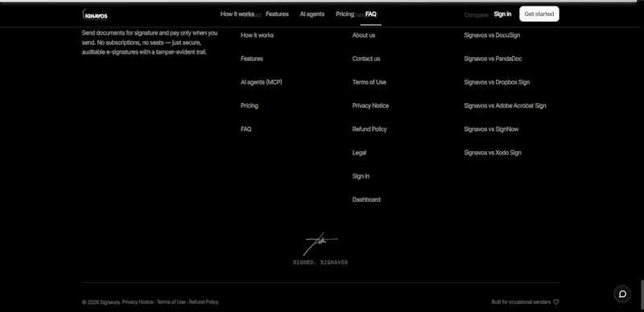The height and width of the screenshot is (312, 644).
Task: Open Signavos vs PandaDoc comparison
Action: pos(493,59)
